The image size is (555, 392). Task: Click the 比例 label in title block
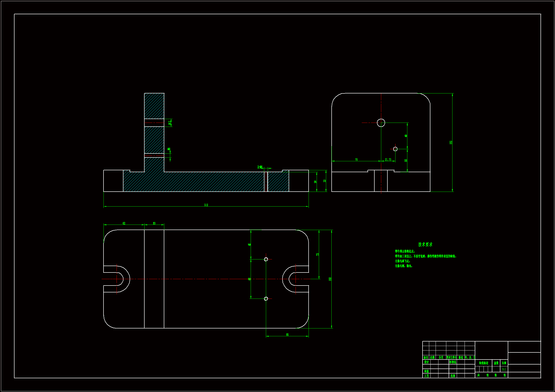pyautogui.click(x=504, y=363)
